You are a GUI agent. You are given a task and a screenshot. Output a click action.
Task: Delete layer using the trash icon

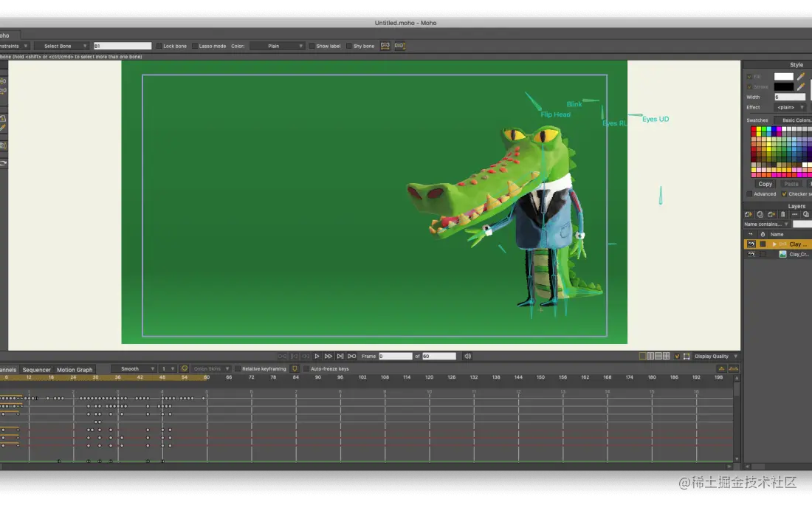coord(783,214)
